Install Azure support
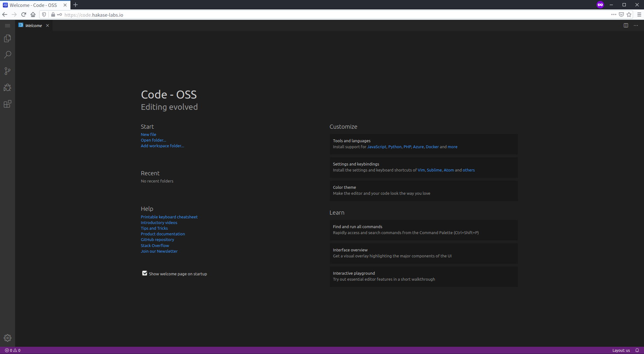The height and width of the screenshot is (354, 644). pos(418,147)
